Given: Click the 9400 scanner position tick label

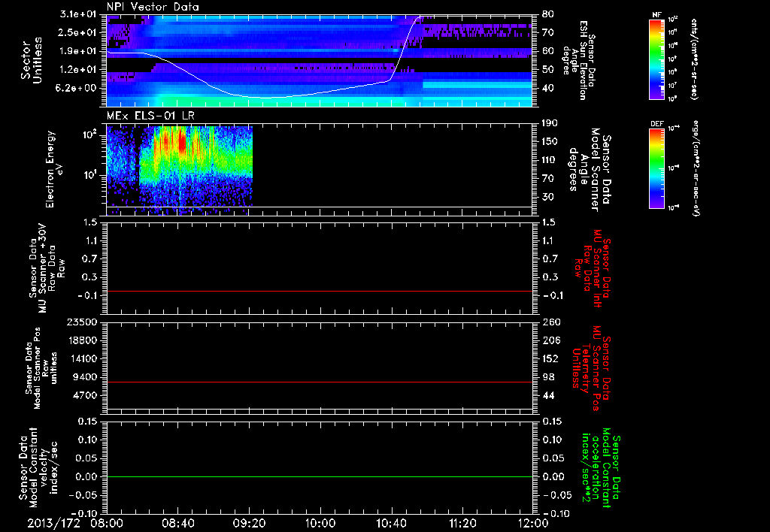Looking at the screenshot, I should tap(86, 377).
